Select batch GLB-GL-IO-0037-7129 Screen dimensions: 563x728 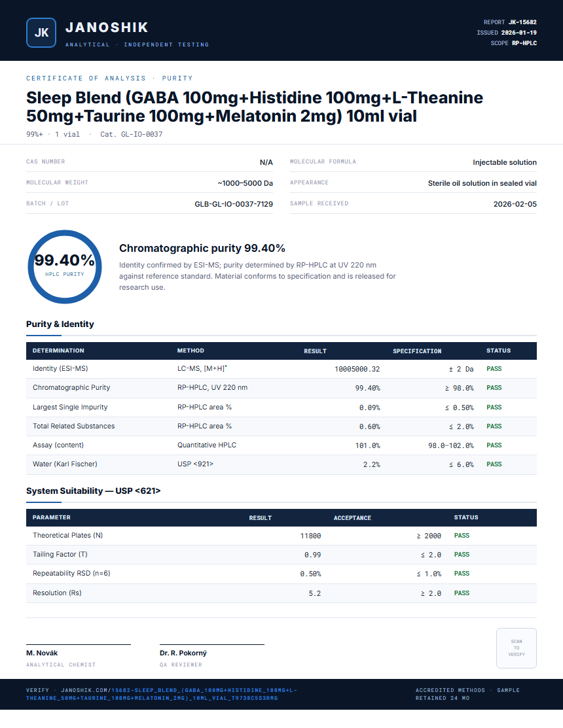pyautogui.click(x=234, y=204)
